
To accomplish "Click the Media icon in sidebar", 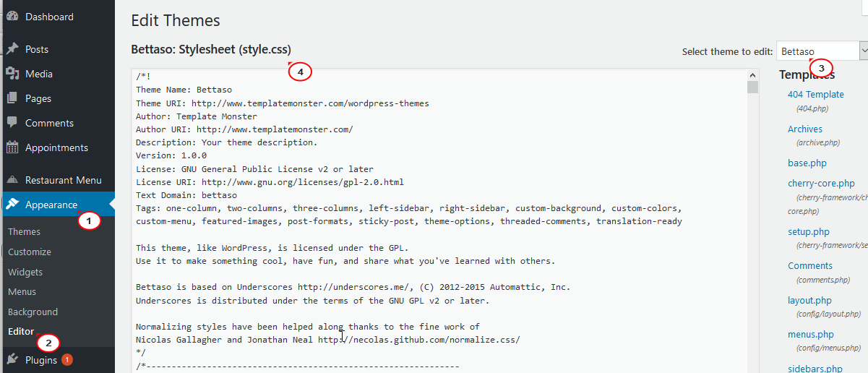I will [12, 74].
